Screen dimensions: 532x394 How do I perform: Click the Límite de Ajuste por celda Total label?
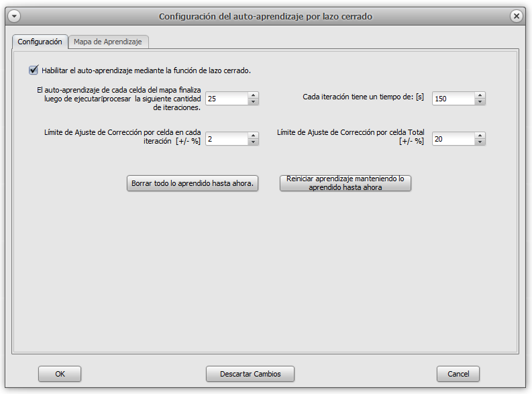coord(350,137)
